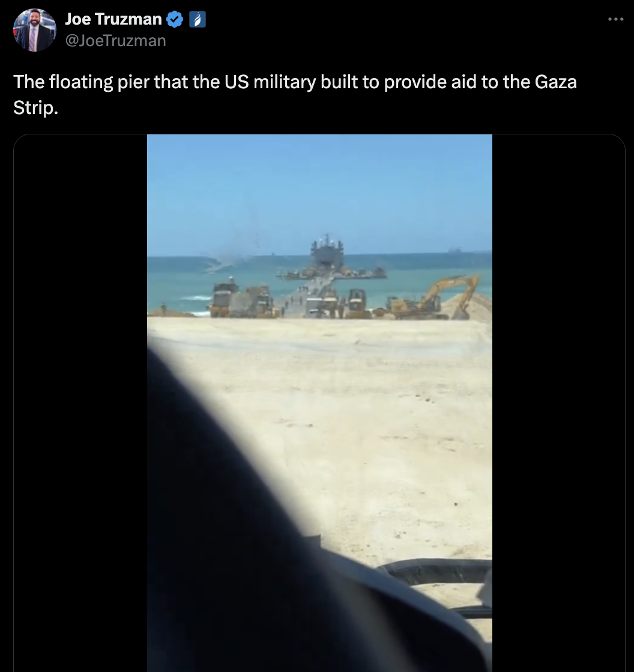Click the blue sky area of video
The width and height of the screenshot is (634, 672).
point(319,193)
